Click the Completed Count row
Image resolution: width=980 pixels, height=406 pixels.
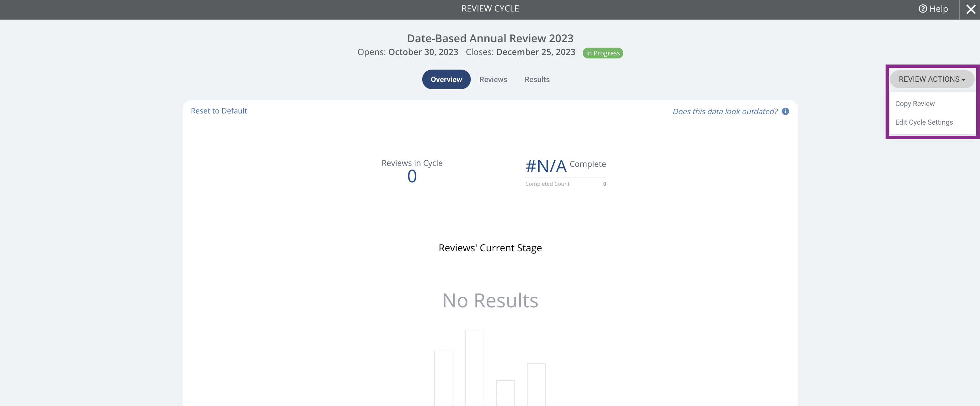566,184
